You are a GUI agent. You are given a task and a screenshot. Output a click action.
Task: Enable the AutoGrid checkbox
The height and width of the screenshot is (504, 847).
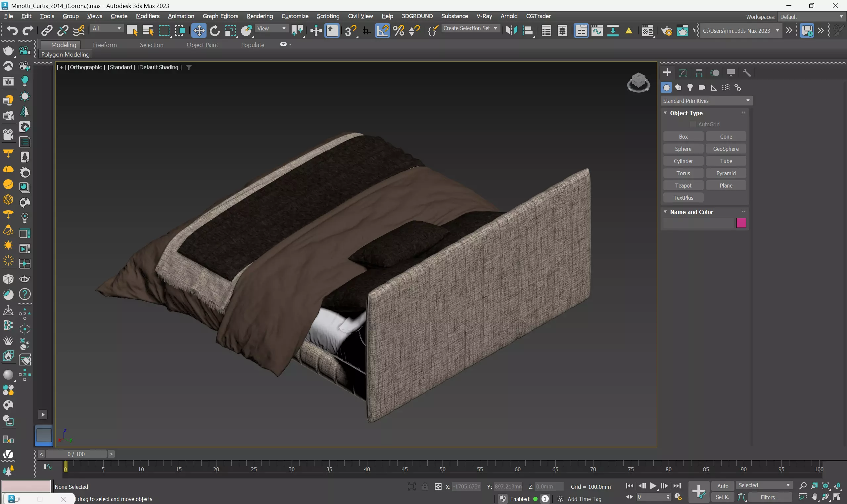[x=693, y=124]
